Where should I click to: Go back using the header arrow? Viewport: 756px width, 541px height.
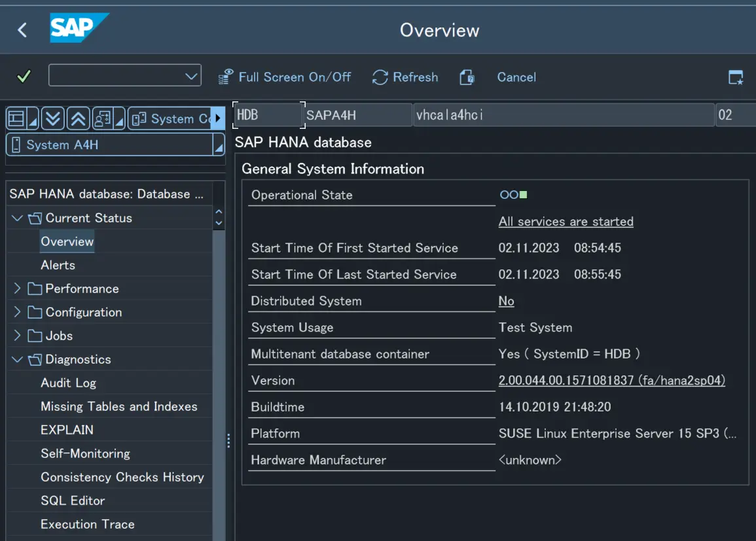(x=22, y=30)
